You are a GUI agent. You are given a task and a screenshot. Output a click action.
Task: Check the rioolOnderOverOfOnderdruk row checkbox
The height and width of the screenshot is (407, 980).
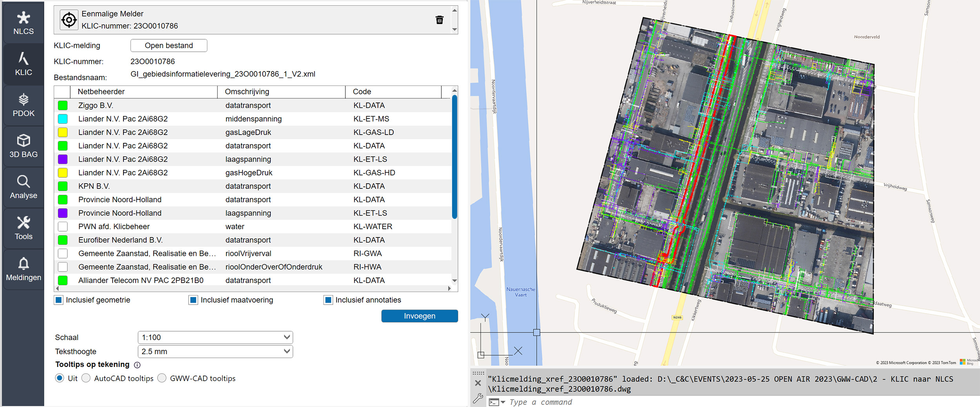(63, 267)
